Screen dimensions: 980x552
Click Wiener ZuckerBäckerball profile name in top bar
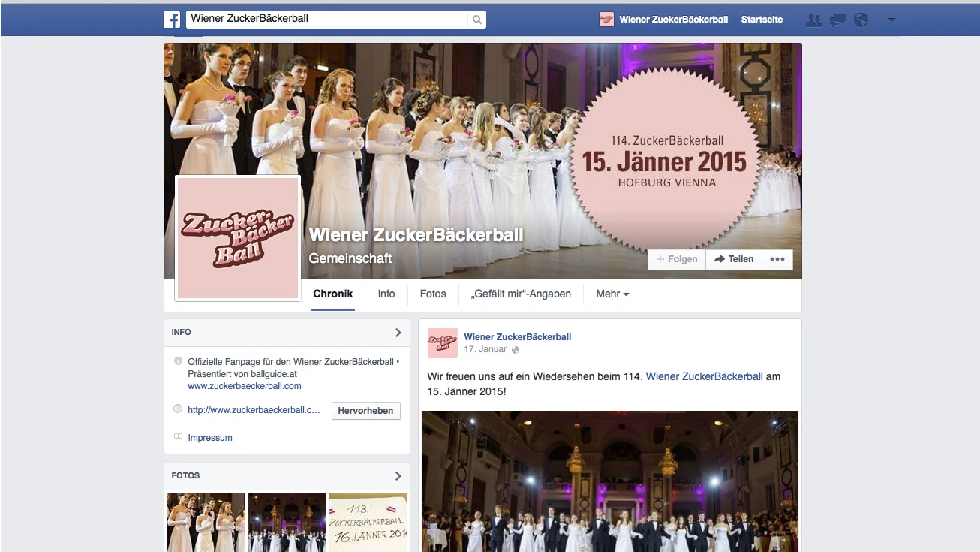tap(674, 20)
